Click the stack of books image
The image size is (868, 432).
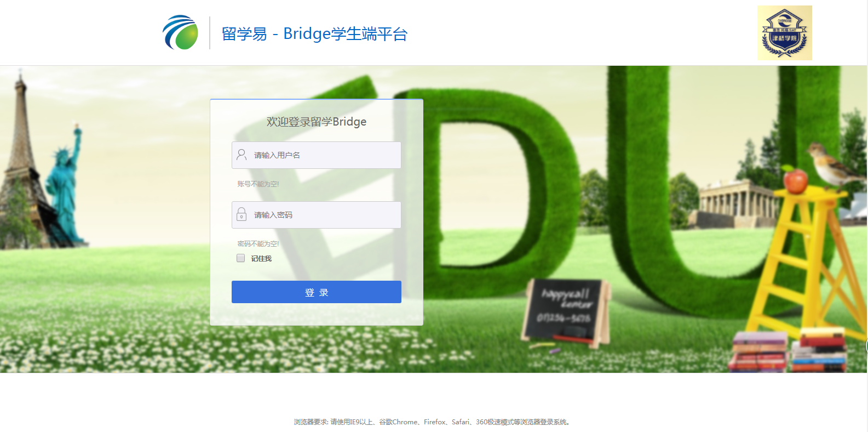point(789,351)
